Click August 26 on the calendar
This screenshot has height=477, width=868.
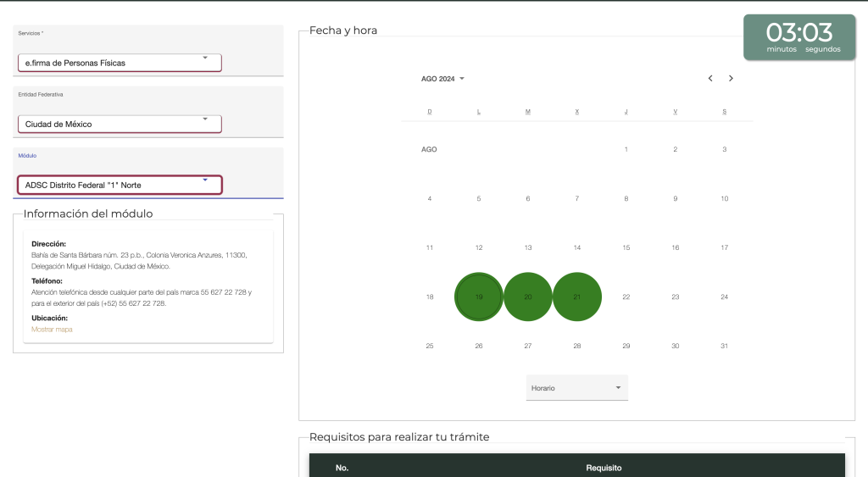click(x=479, y=346)
